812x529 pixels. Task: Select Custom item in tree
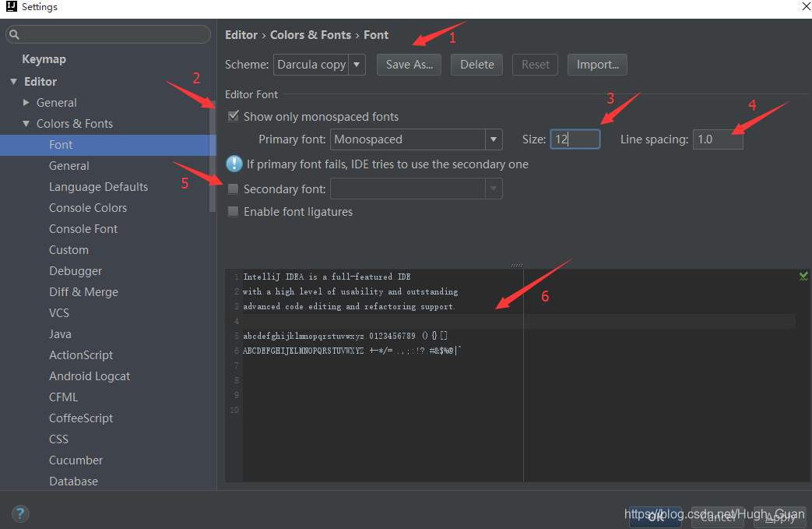tap(69, 250)
